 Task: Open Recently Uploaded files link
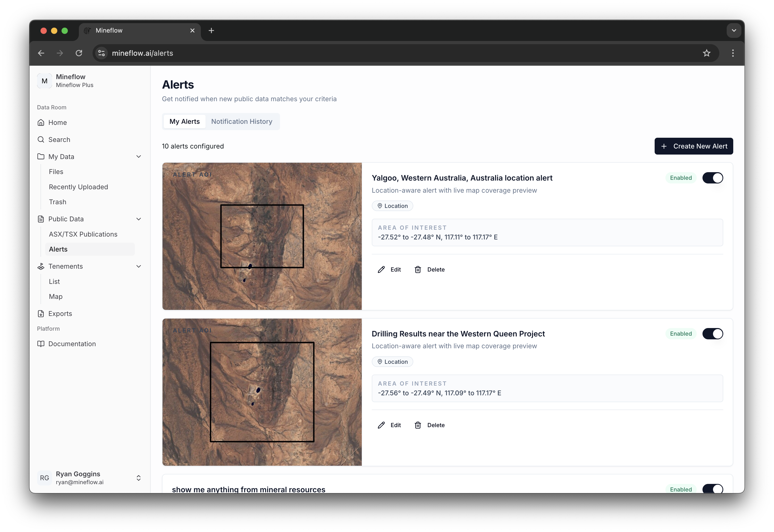point(78,187)
